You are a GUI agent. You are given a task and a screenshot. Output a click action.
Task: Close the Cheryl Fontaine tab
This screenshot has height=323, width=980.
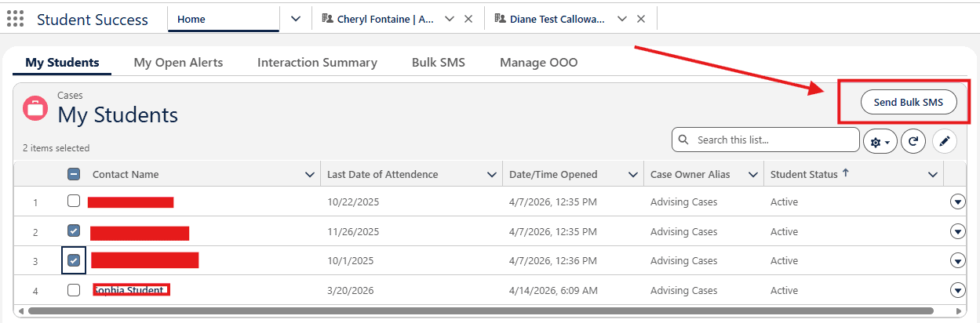[x=468, y=19]
